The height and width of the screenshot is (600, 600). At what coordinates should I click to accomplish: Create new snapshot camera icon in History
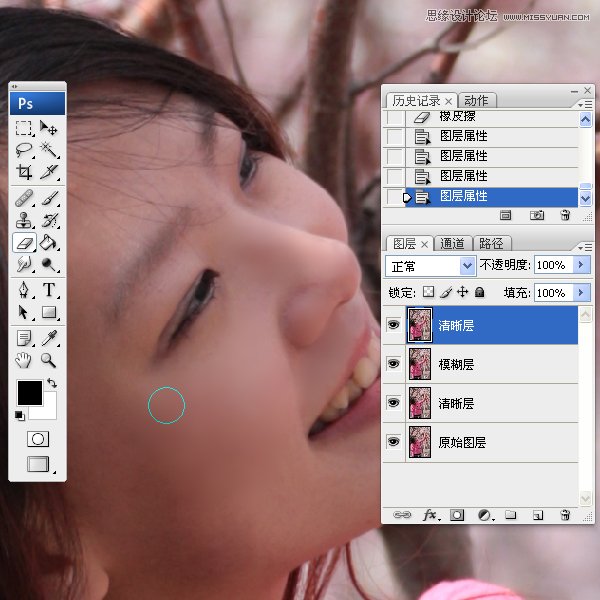coord(537,215)
